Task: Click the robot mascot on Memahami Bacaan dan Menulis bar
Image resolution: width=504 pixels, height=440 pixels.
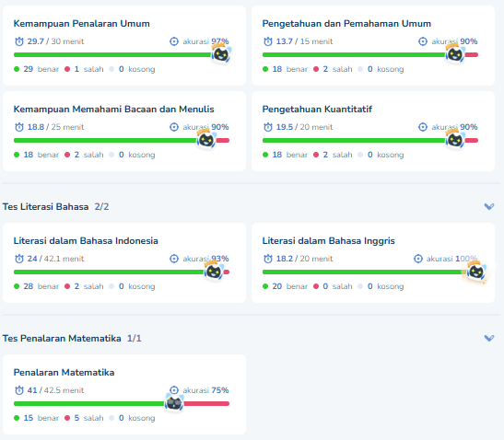Action: pos(206,139)
